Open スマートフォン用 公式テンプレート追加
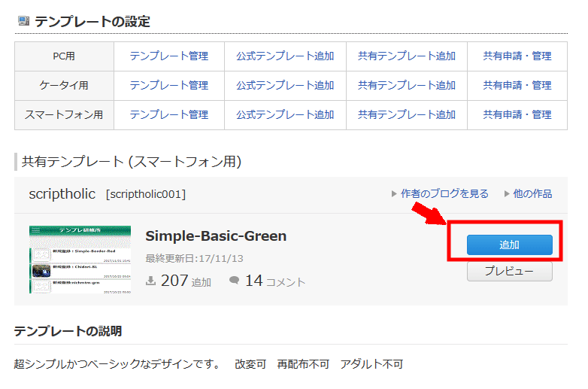Image resolution: width=588 pixels, height=389 pixels. 285,115
